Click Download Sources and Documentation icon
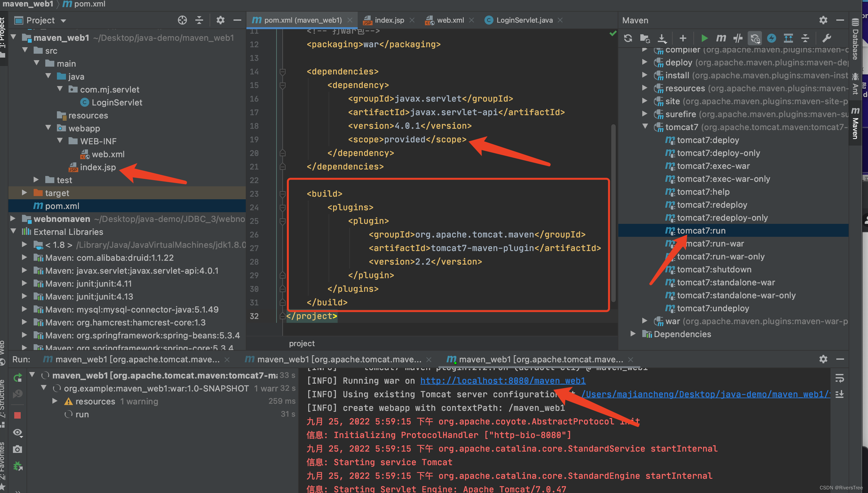This screenshot has width=868, height=493. coord(662,38)
